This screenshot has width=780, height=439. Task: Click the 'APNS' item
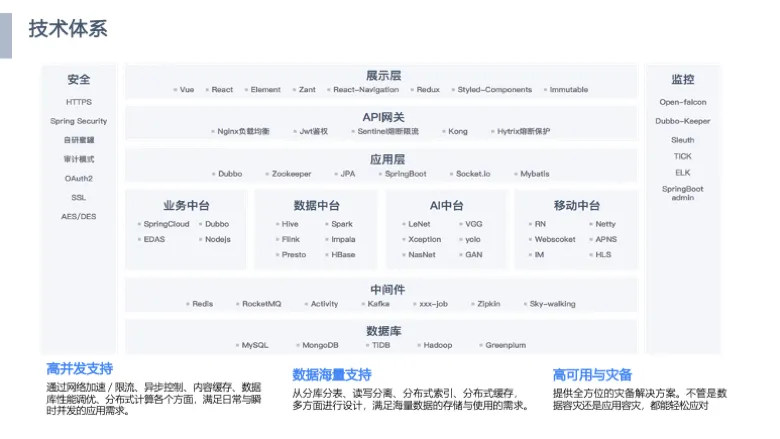click(606, 239)
